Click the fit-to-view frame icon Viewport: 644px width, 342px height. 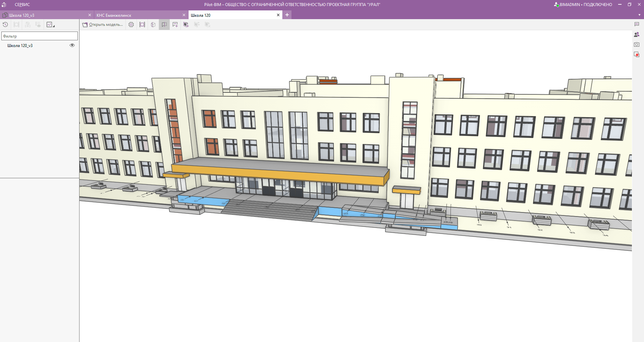(x=142, y=25)
